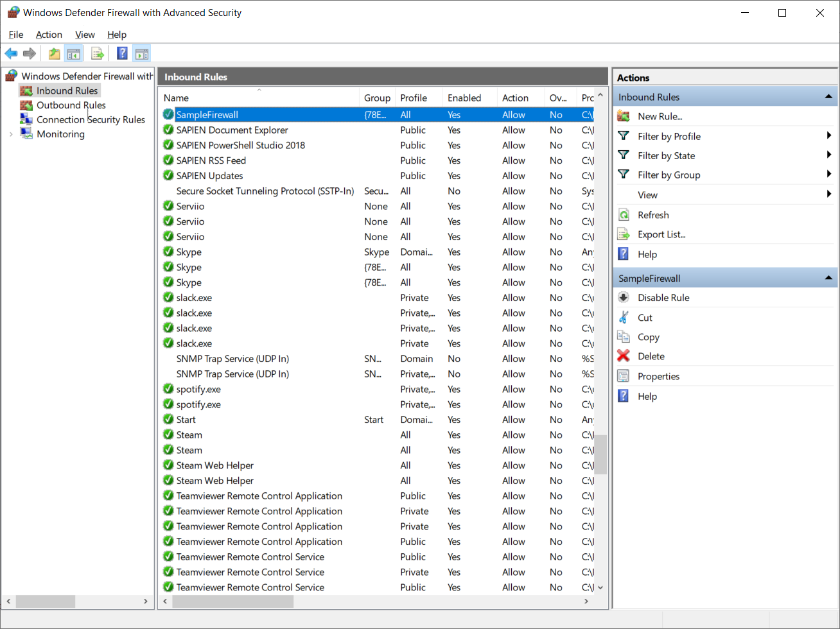Select the SampleFirewall rule row
This screenshot has width=840, height=629.
point(378,115)
